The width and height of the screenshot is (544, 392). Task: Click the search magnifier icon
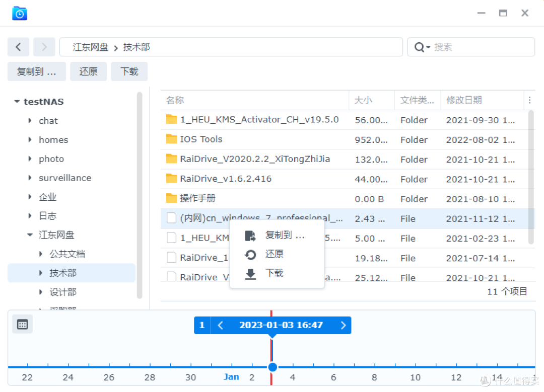point(419,47)
